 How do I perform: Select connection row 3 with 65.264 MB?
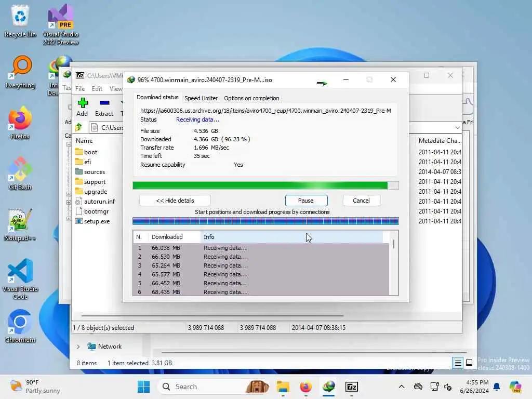click(x=261, y=265)
